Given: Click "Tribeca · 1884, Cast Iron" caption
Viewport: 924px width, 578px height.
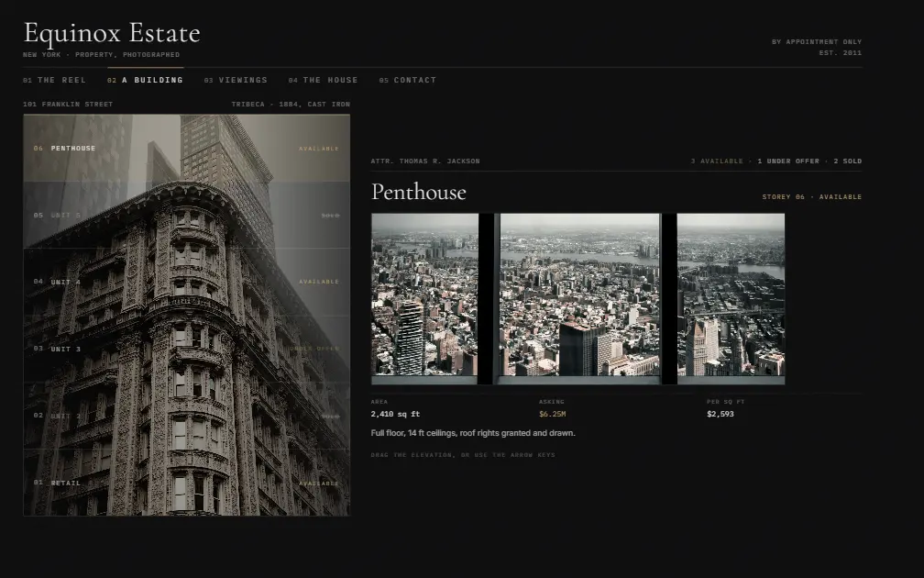Looking at the screenshot, I should [291, 105].
